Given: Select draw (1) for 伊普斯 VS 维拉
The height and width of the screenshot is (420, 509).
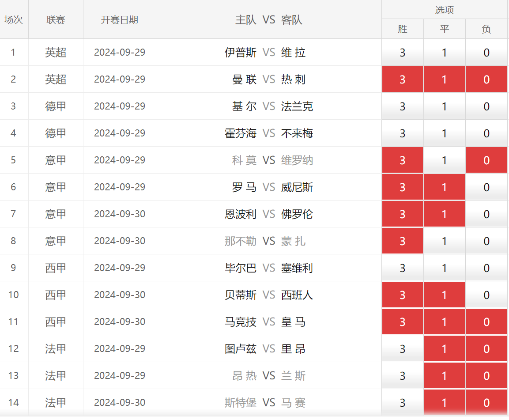Looking at the screenshot, I should click(x=445, y=52).
